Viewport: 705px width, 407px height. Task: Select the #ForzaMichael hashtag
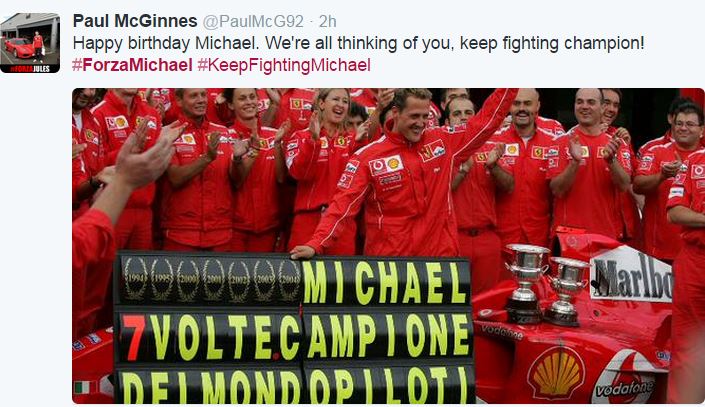(x=132, y=65)
